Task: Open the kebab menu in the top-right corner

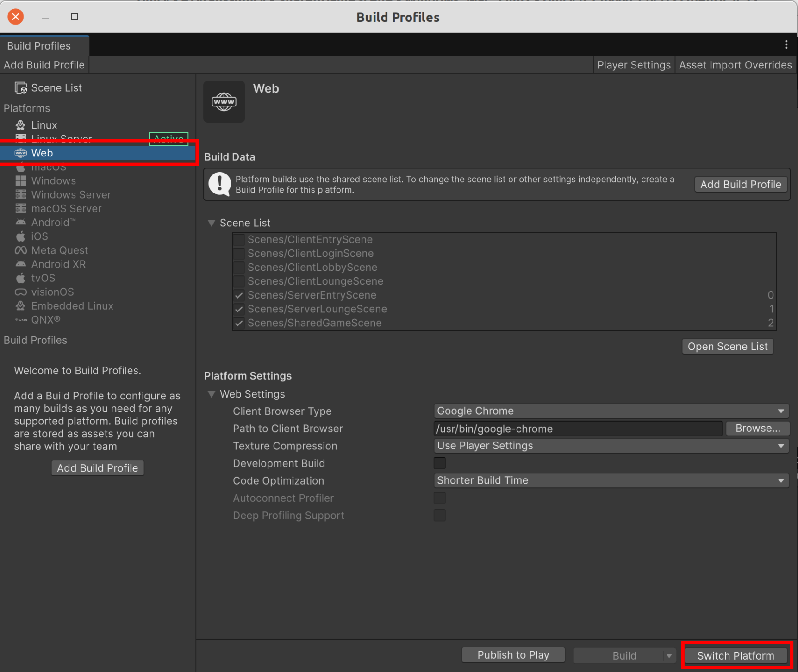Action: (x=786, y=44)
